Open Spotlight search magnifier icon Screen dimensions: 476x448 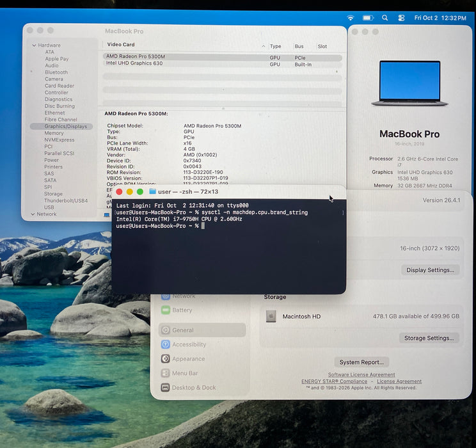pyautogui.click(x=385, y=18)
